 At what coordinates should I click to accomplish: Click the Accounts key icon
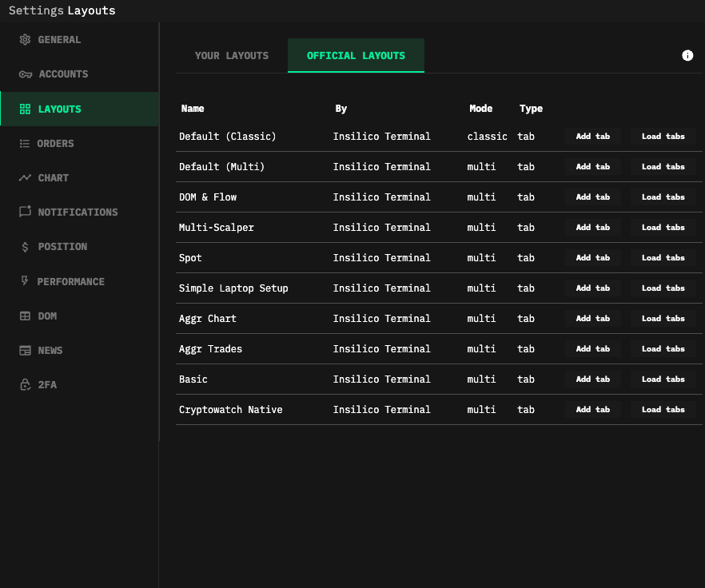click(x=26, y=74)
